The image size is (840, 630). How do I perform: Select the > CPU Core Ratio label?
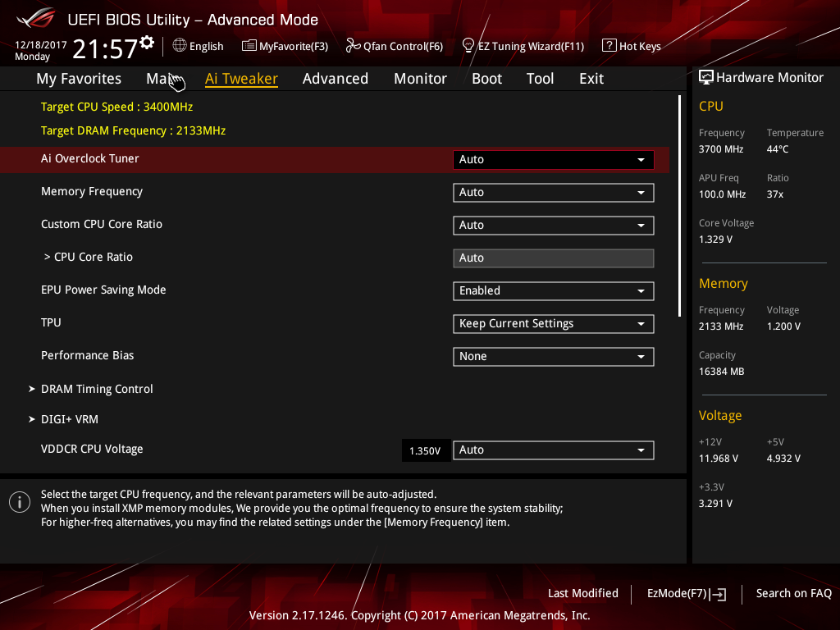[x=89, y=257]
